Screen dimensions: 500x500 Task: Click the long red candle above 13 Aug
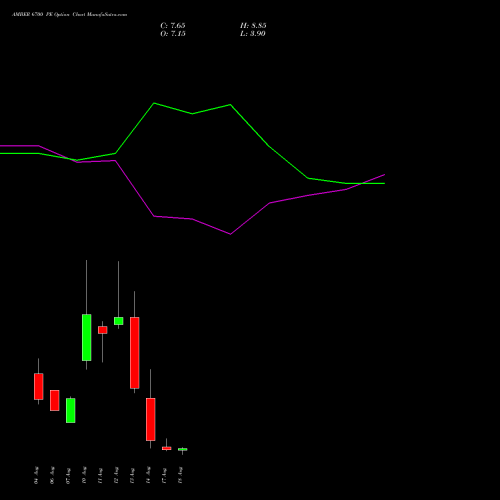click(x=135, y=353)
